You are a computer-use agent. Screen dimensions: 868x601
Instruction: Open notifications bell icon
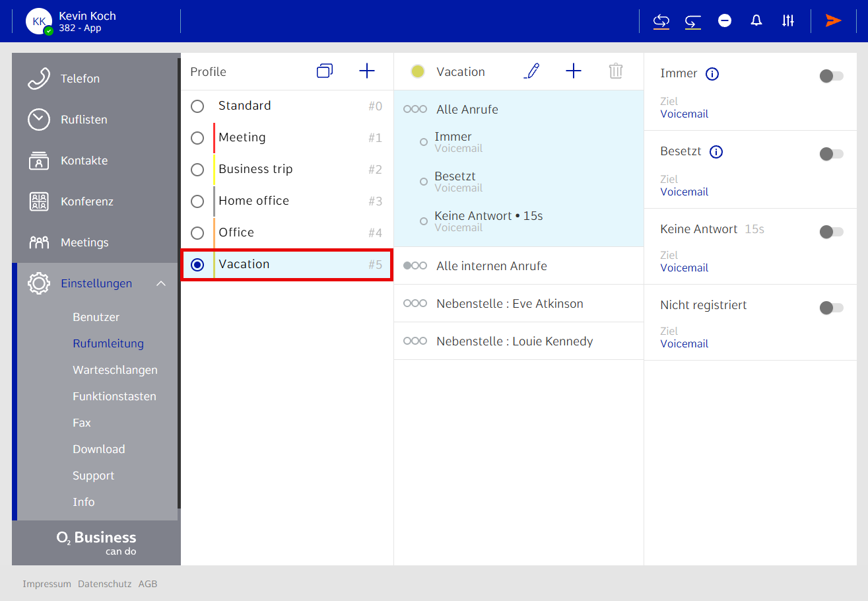pos(756,20)
